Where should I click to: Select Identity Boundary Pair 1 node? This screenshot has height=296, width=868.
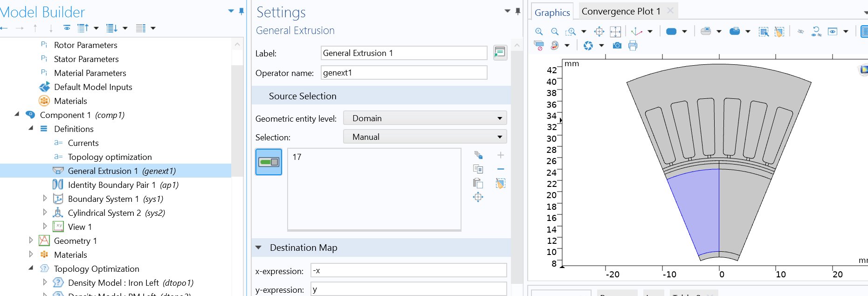[123, 185]
